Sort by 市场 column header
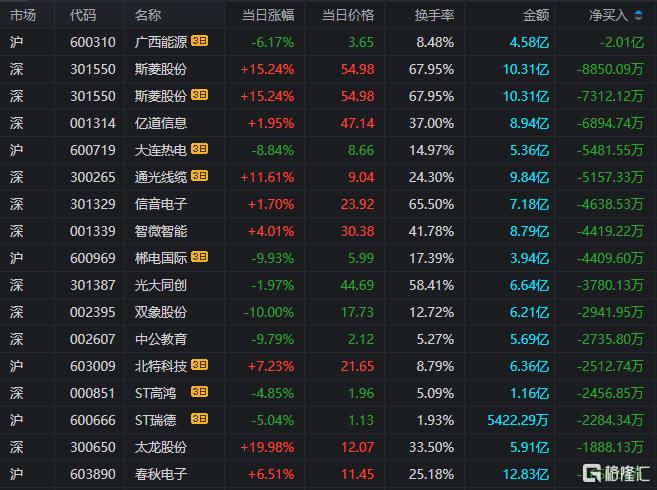 23,16
